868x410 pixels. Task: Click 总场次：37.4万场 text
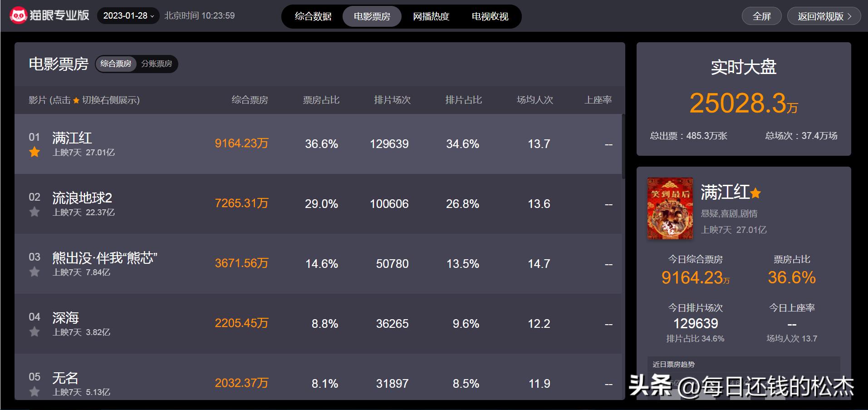click(x=801, y=136)
